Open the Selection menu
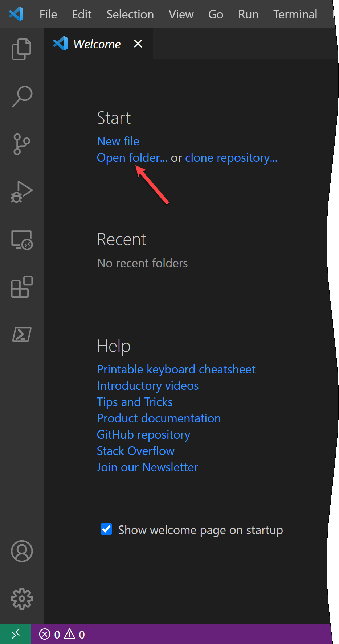This screenshot has height=644, width=339. (x=130, y=15)
